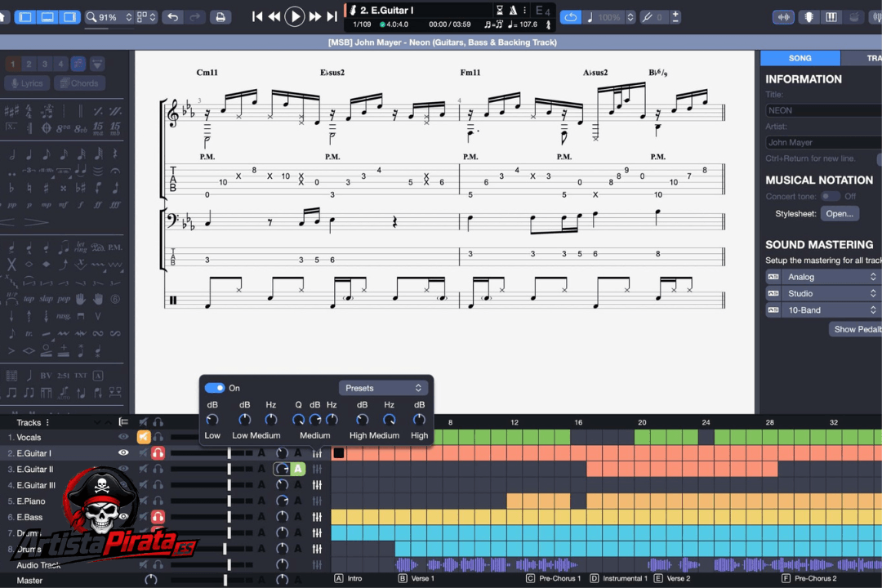The image size is (882, 588).
Task: Open the piano keyboard view
Action: pos(831,17)
